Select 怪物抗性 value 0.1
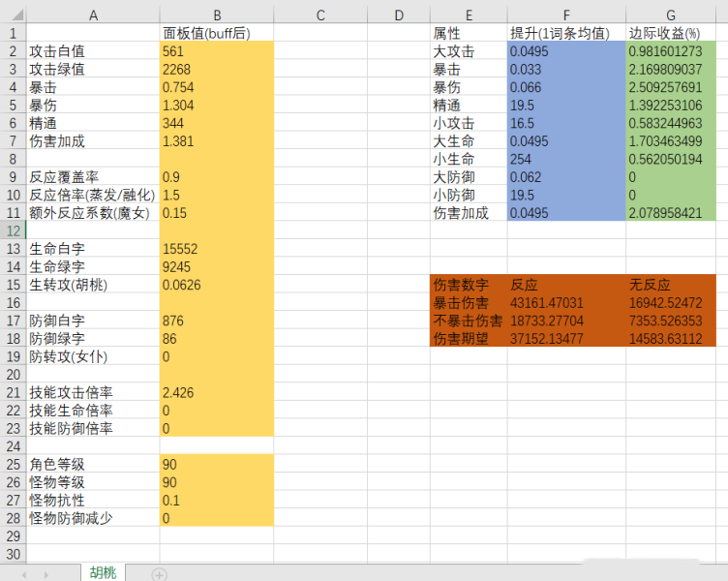 [217, 501]
